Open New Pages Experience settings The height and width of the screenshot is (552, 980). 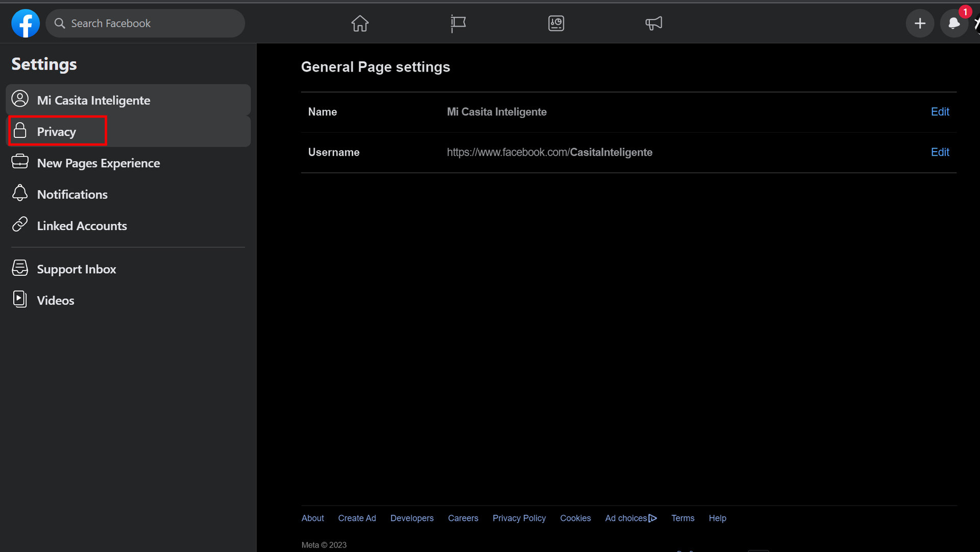98,163
